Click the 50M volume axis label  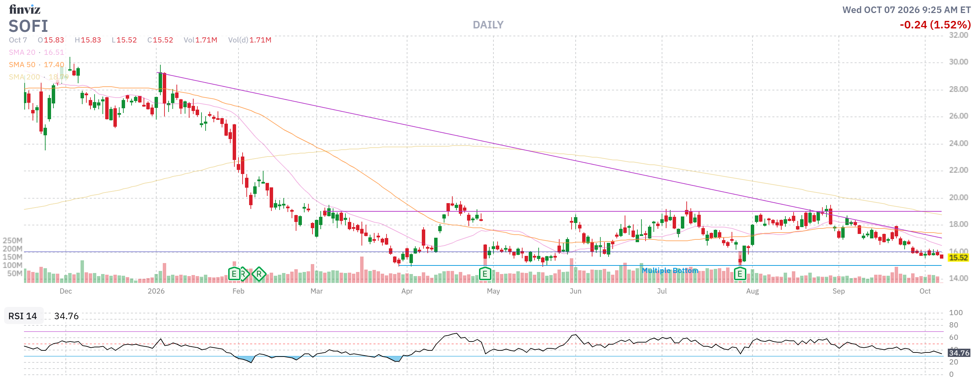15,274
